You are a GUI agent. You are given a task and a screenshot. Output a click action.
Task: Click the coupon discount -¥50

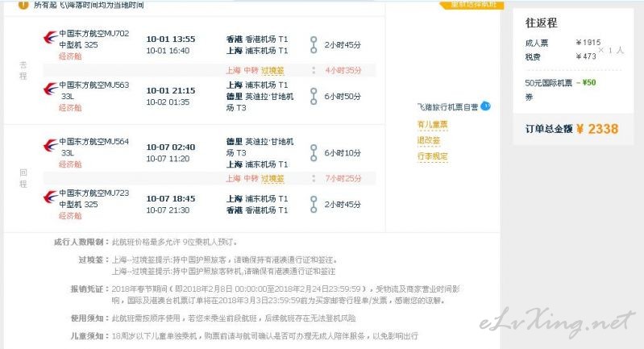[x=586, y=82]
